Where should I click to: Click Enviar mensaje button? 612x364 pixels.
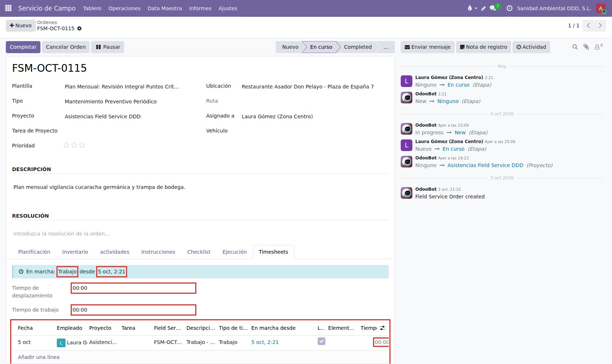428,47
